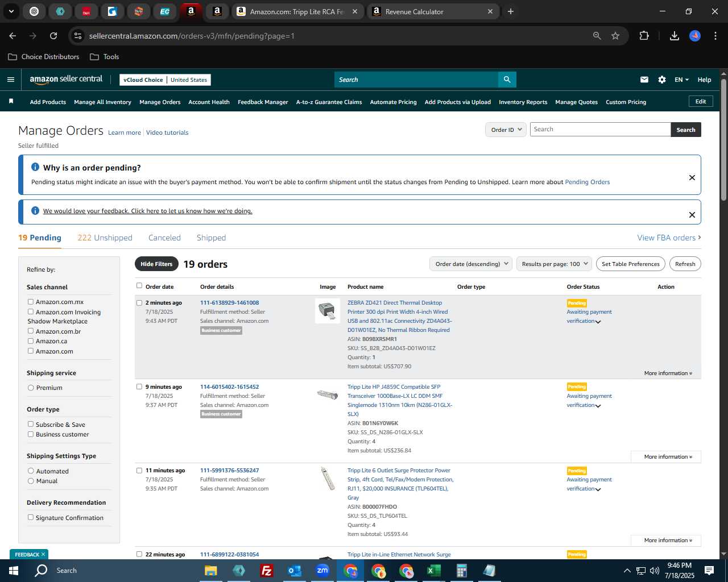728x582 pixels.
Task: Check the Amazon.com.br filter
Action: 31,331
